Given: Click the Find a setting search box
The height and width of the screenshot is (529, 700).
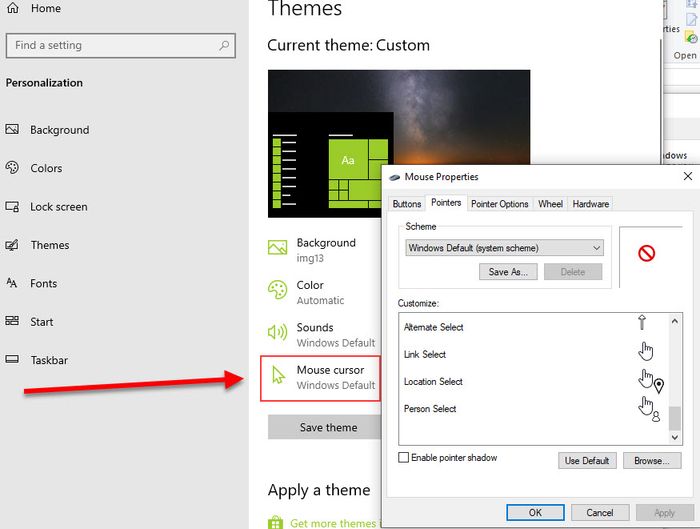Looking at the screenshot, I should point(121,46).
